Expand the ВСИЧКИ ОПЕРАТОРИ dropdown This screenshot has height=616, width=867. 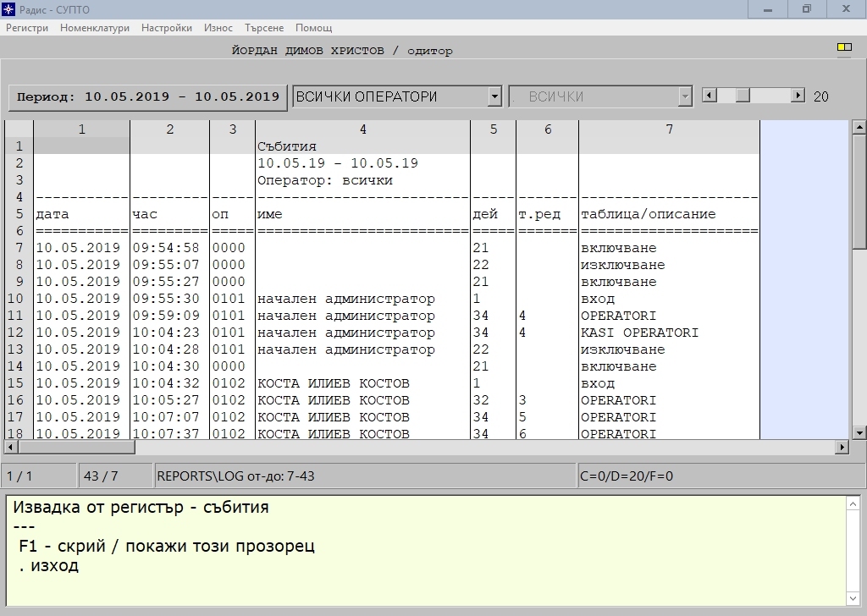(494, 96)
